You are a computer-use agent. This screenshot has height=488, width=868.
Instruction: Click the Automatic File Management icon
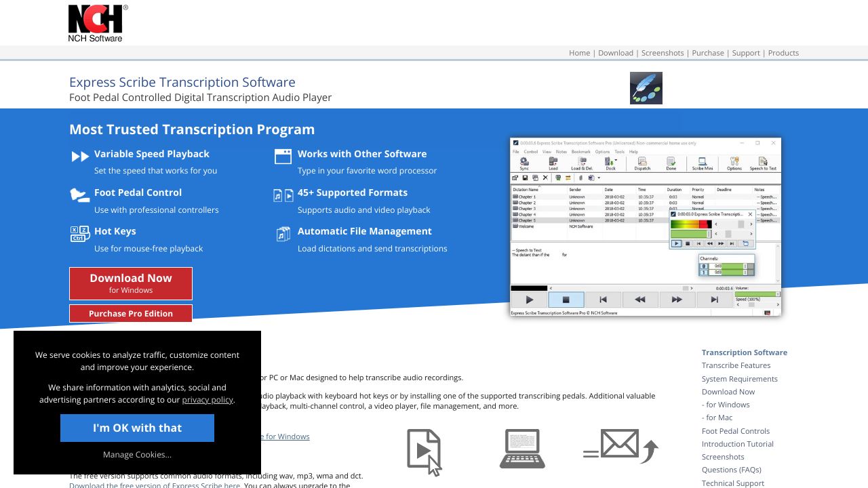pos(283,234)
